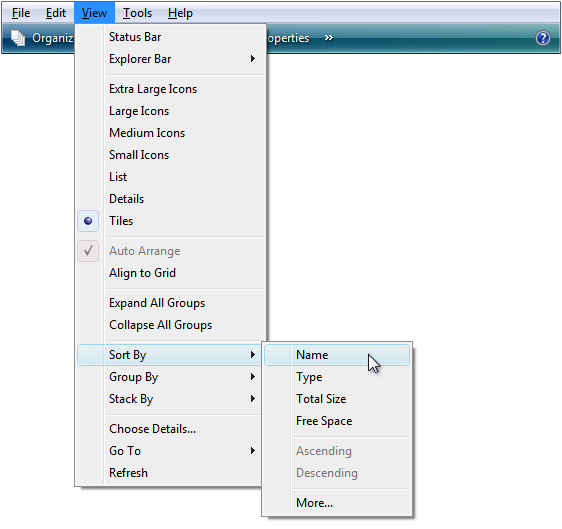
Task: Click the blue help question mark icon
Action: click(x=543, y=38)
